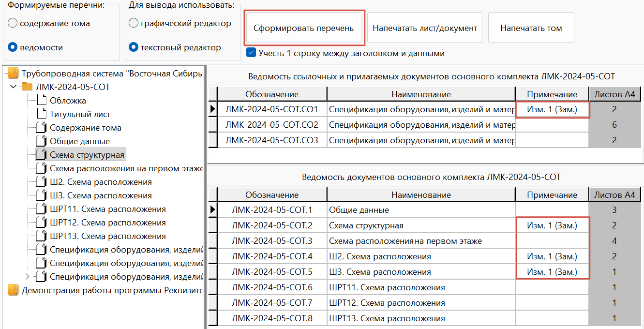Click Изм. 1 (Зам.) in Ш2. Схема row
The image size is (644, 329).
tap(552, 256)
